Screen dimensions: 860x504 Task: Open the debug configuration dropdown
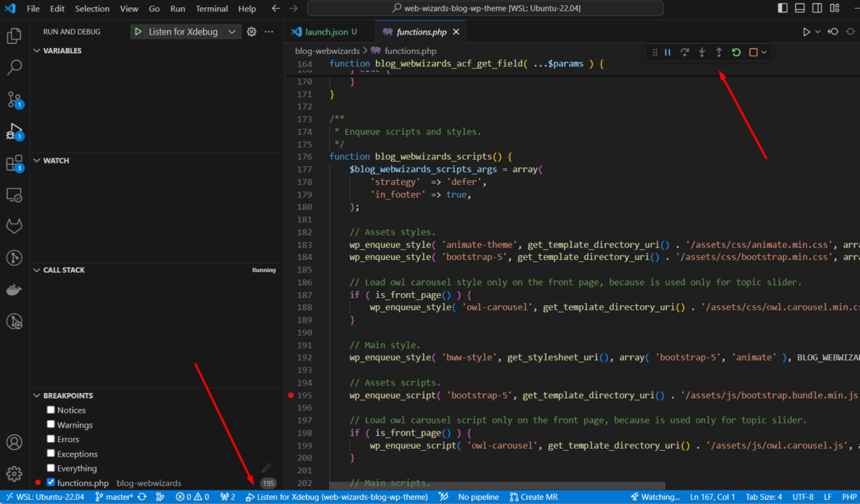232,32
